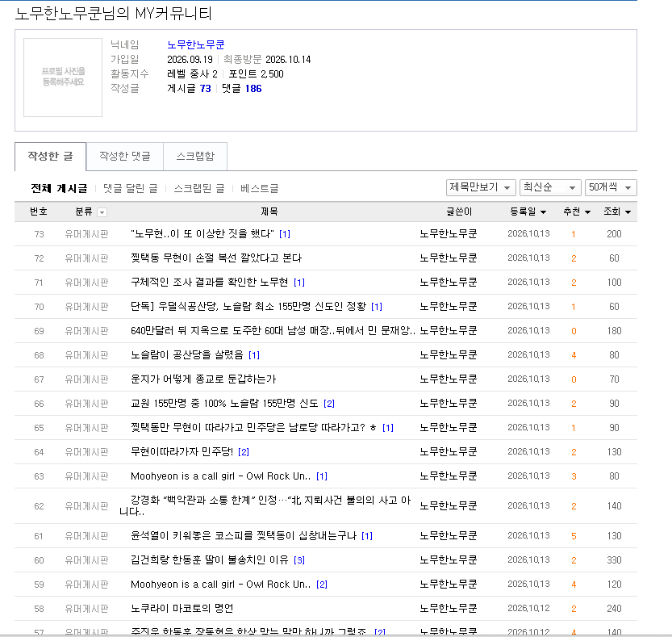Open post 67 about 종교로 둔갑
The image size is (672, 637).
pos(203,379)
